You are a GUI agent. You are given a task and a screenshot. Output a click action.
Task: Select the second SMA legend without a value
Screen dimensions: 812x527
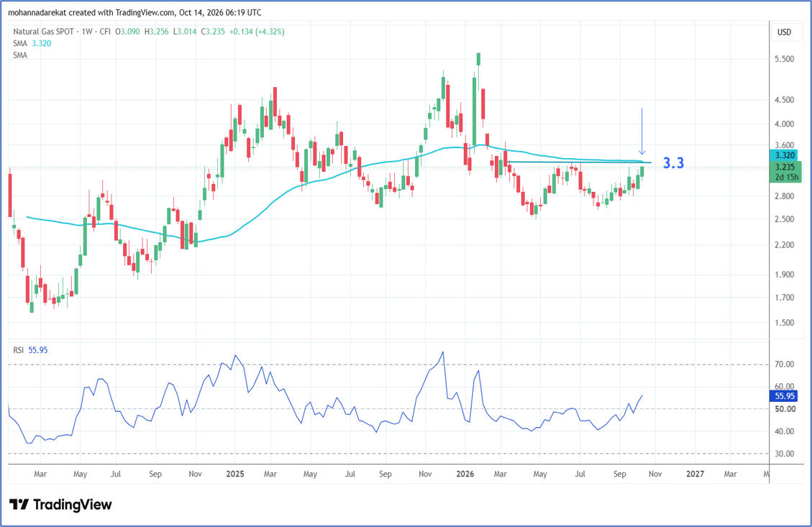pos(20,55)
